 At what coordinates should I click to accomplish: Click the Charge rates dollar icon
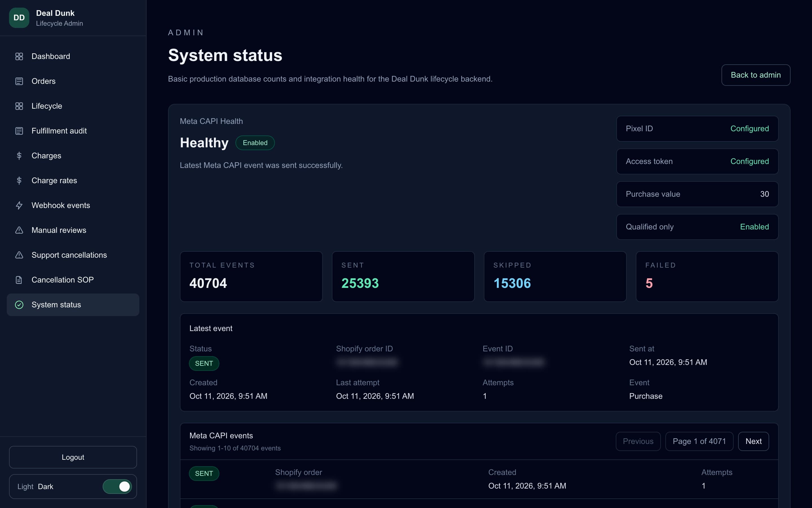[x=19, y=181]
